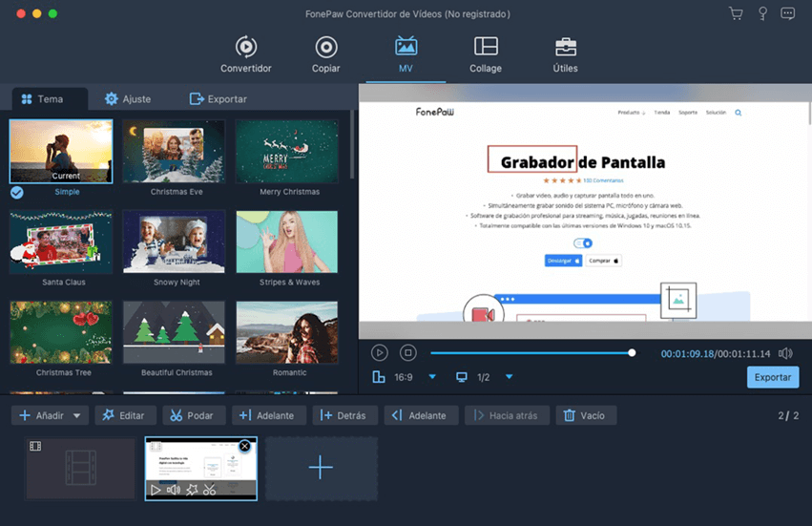Apply the Snowy Night theme
Image resolution: width=812 pixels, height=526 pixels.
174,242
